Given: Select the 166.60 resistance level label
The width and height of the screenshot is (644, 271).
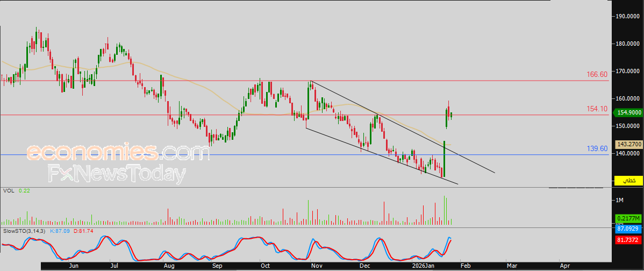Looking at the screenshot, I should click(x=597, y=74).
